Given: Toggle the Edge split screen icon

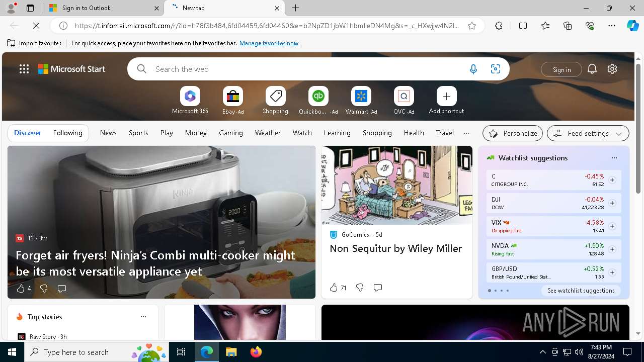Looking at the screenshot, I should pos(523,26).
